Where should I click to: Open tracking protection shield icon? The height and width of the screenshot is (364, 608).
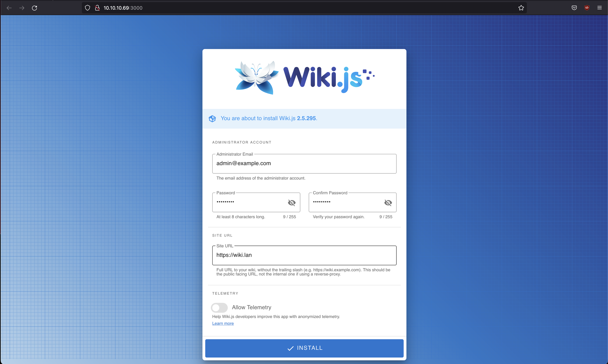pyautogui.click(x=87, y=8)
